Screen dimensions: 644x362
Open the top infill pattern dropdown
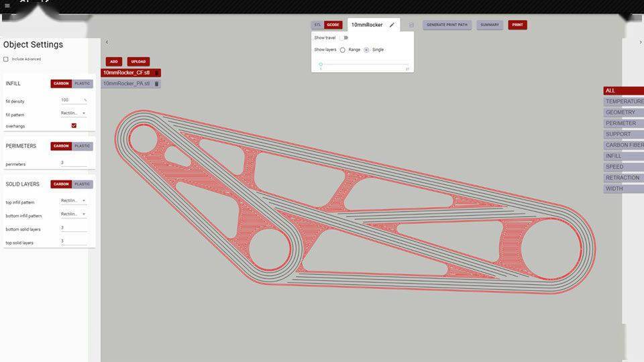[74, 200]
